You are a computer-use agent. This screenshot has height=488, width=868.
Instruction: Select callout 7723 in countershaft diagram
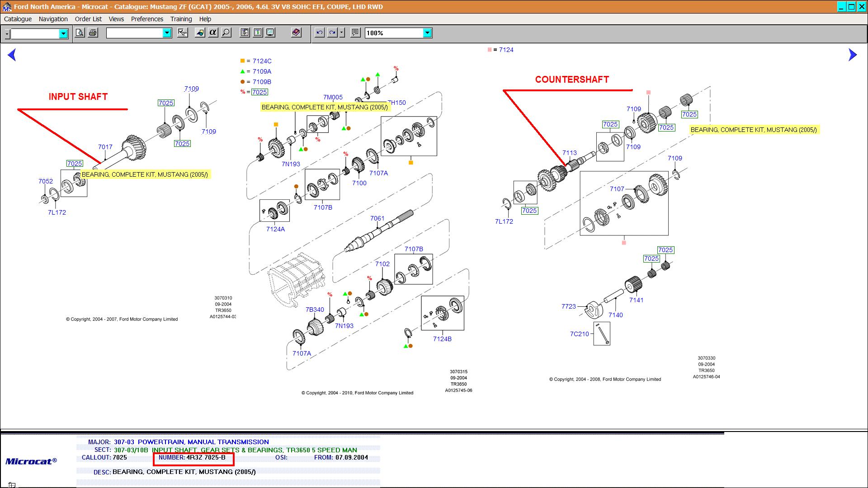569,306
